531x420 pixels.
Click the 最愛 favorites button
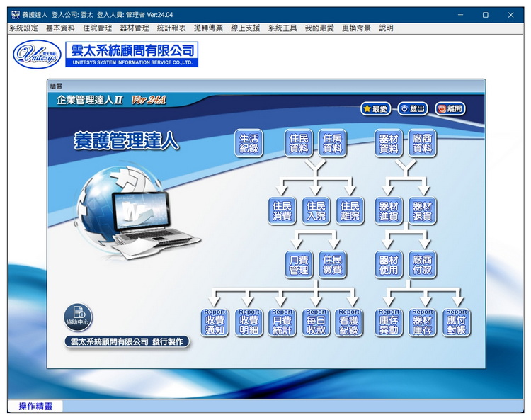[x=375, y=108]
